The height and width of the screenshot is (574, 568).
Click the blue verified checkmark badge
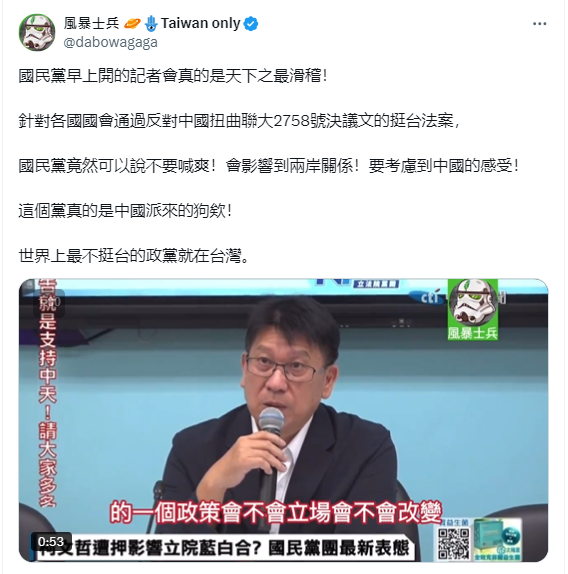[x=251, y=24]
